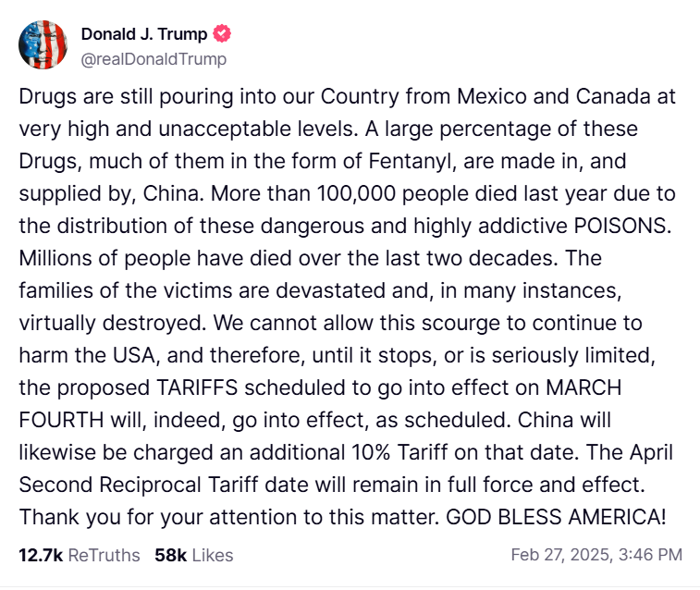The image size is (700, 590).
Task: Open the @realDonaldTrump handle link
Action: (x=154, y=58)
